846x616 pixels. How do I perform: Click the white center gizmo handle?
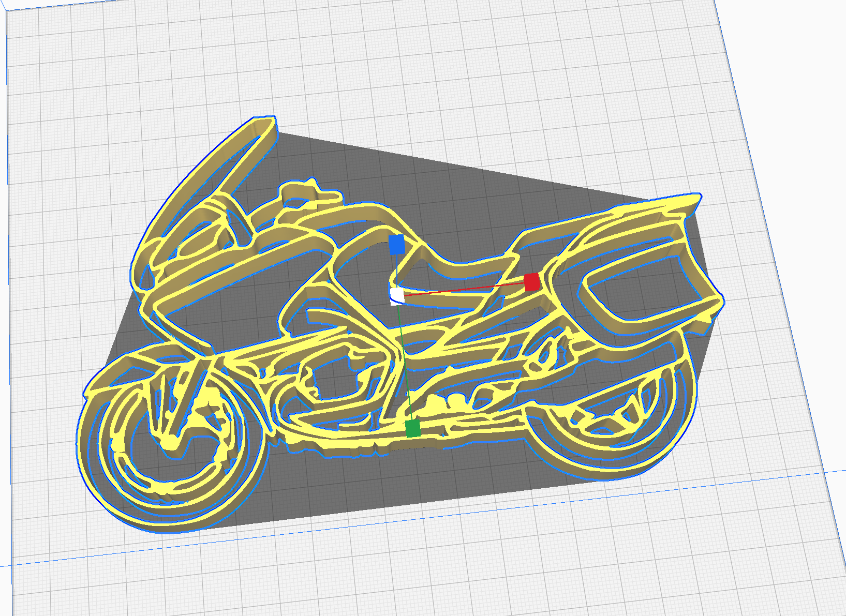click(397, 296)
